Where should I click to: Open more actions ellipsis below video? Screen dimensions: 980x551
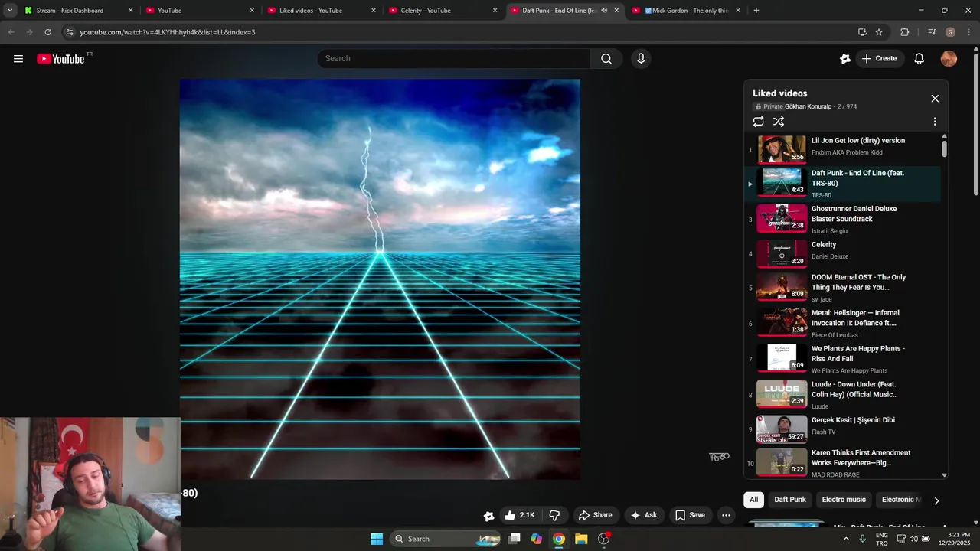(x=726, y=515)
